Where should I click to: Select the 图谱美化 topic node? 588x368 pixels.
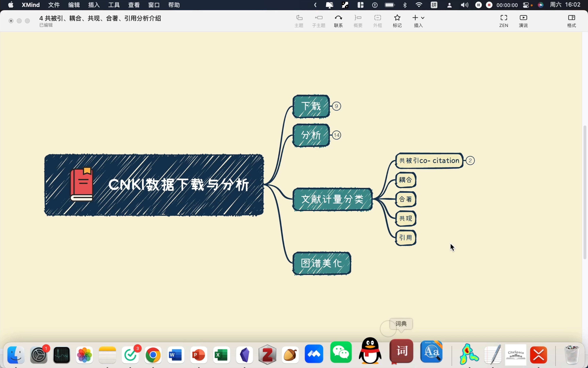click(322, 263)
